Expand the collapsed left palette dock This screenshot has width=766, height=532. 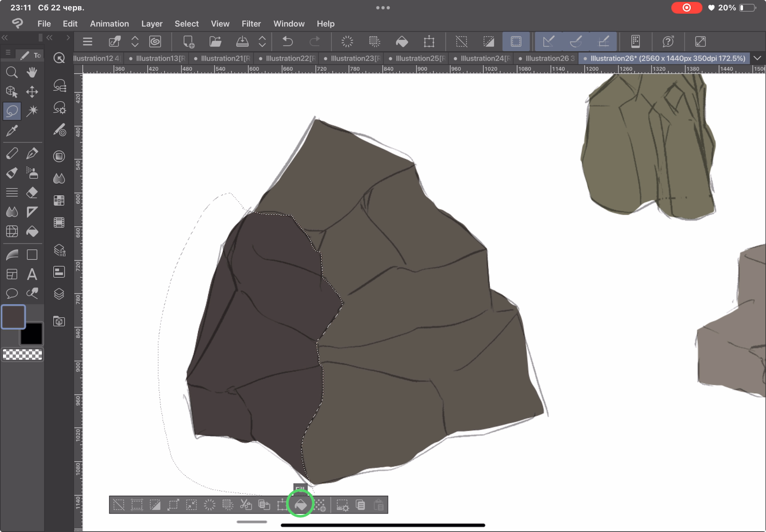tap(68, 37)
